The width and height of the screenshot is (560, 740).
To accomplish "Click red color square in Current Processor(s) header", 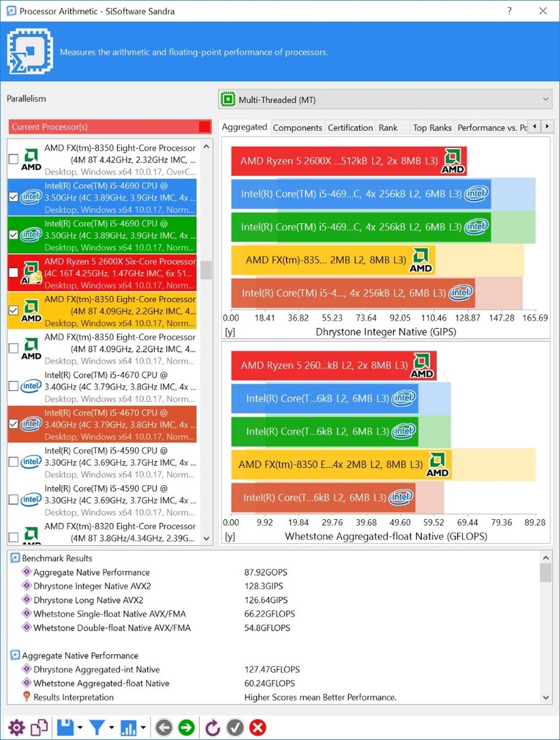I will (204, 126).
